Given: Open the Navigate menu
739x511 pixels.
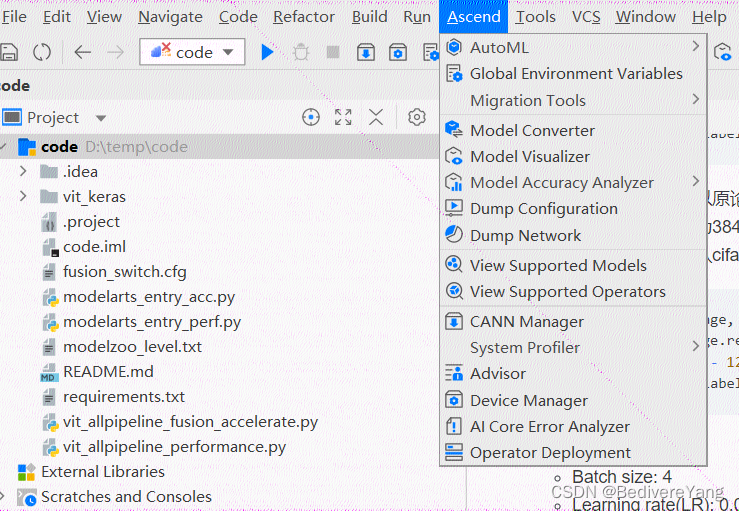Looking at the screenshot, I should (170, 17).
